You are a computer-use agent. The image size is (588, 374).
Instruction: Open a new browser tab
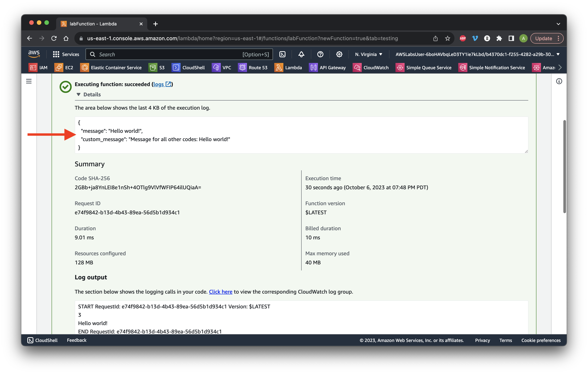point(156,24)
